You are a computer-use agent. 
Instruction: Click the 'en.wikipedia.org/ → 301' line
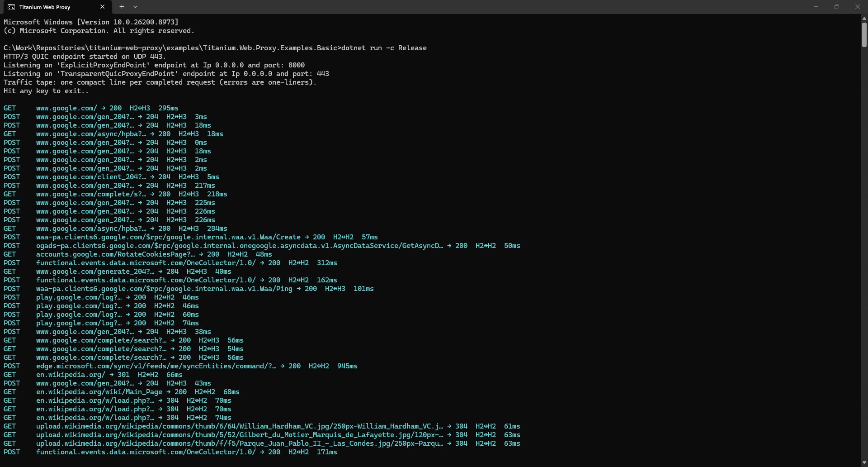coord(93,375)
